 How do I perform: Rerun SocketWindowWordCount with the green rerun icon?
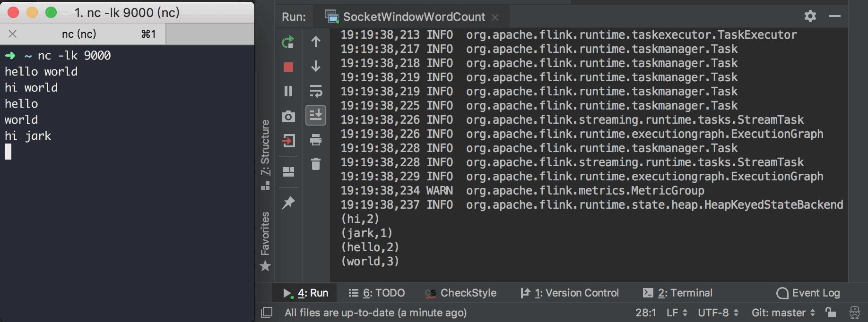point(288,42)
